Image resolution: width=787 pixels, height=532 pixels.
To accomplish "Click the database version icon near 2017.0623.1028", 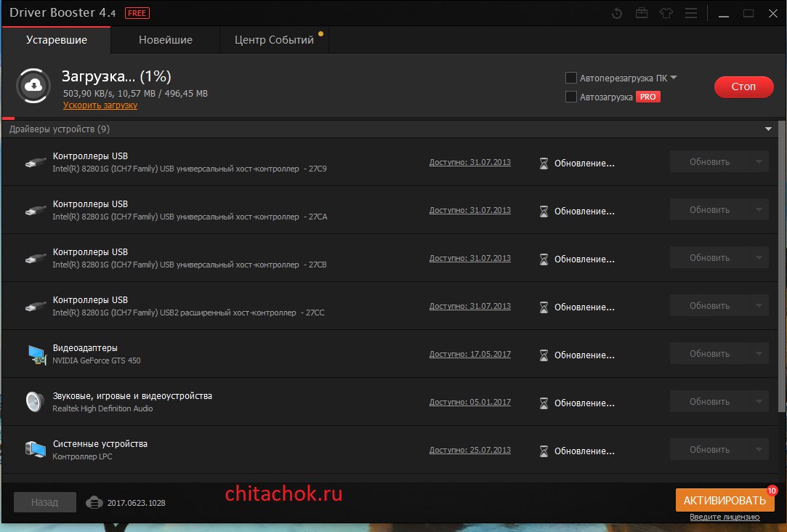I will click(94, 502).
